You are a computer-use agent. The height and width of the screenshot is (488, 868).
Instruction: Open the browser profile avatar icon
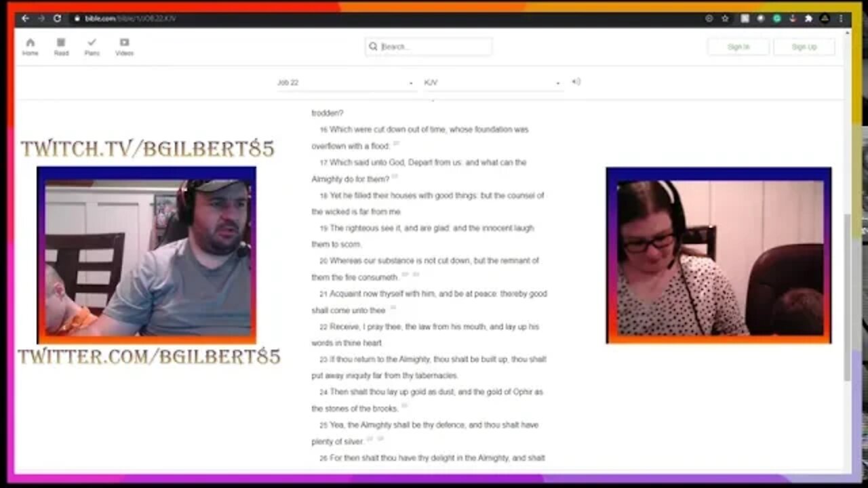click(x=825, y=18)
